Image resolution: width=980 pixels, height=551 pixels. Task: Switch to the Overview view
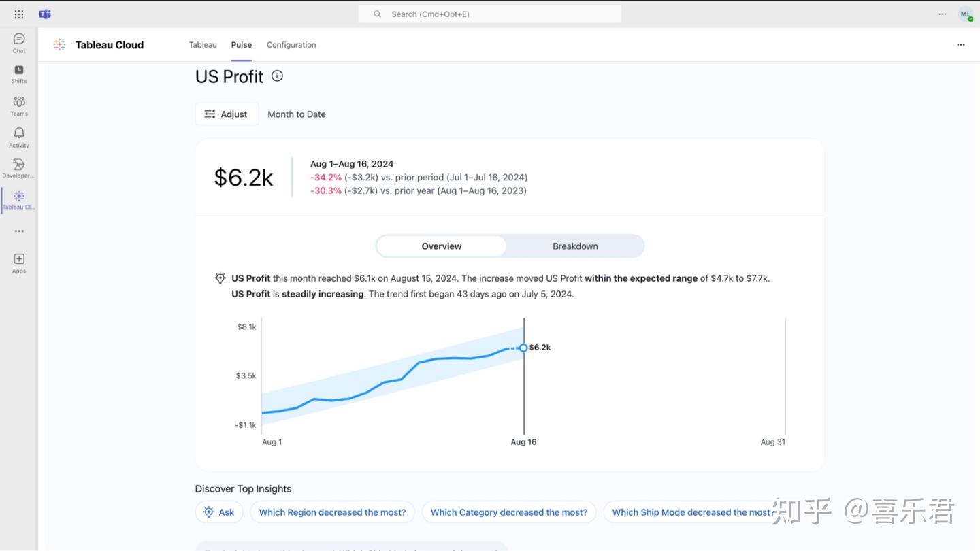point(441,246)
